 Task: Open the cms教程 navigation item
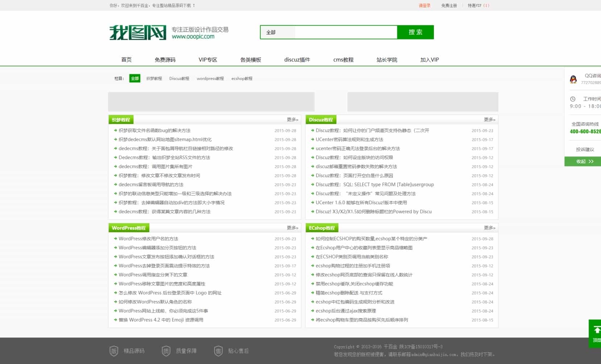tap(343, 60)
